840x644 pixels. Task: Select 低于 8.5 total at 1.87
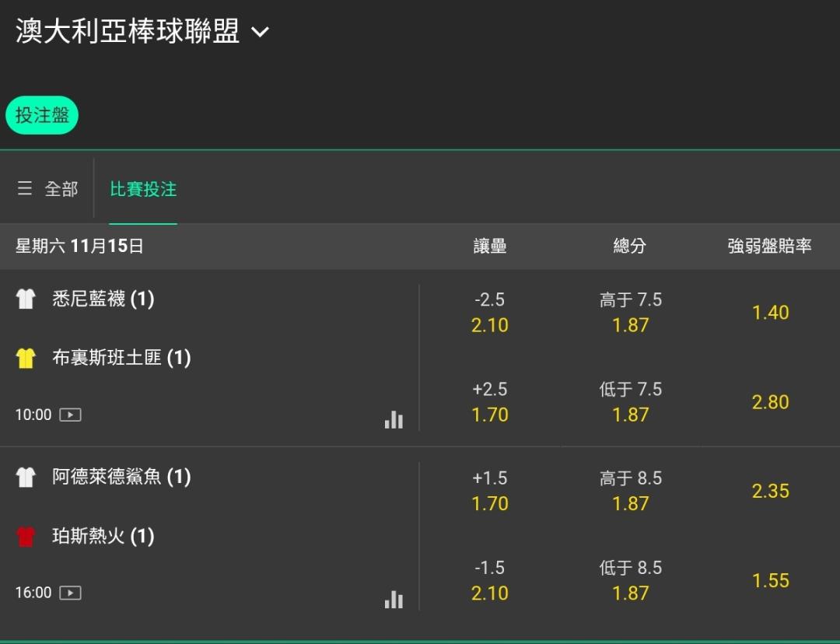pos(630,580)
